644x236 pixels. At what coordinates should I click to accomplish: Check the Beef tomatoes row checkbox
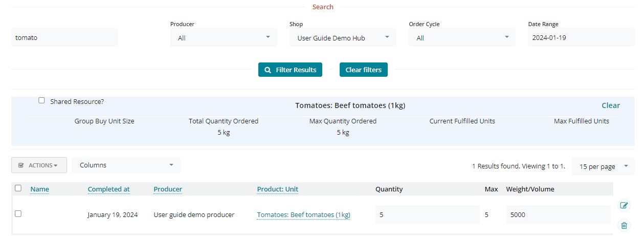click(18, 214)
